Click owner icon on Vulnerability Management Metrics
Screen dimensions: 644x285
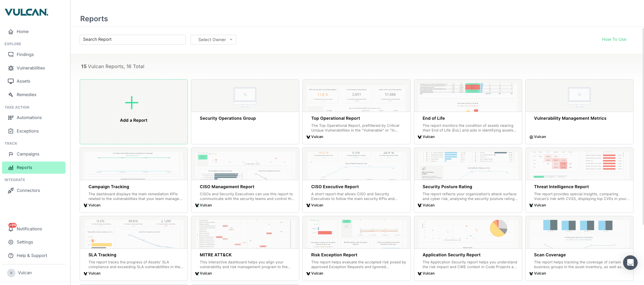tap(531, 137)
